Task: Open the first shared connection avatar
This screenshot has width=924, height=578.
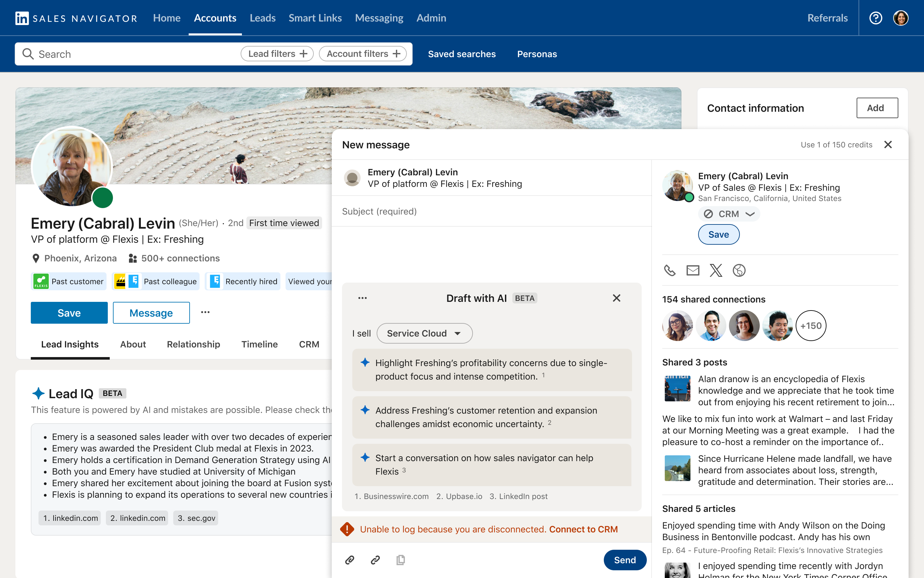Action: pos(677,326)
